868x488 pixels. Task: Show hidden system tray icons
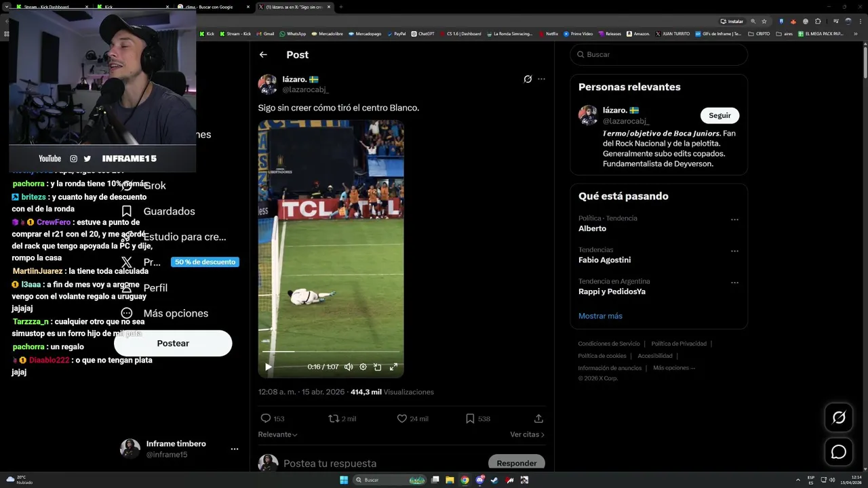(x=797, y=480)
